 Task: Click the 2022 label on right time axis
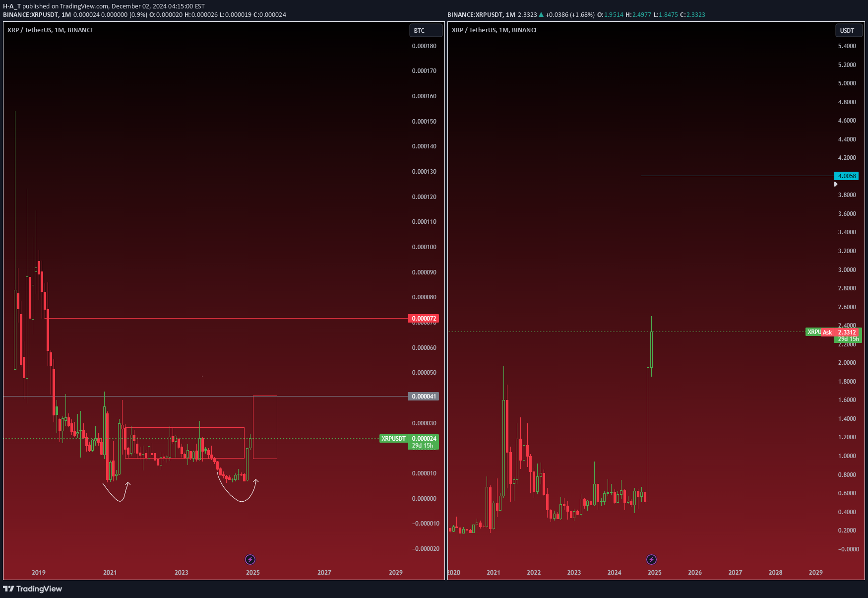(534, 572)
